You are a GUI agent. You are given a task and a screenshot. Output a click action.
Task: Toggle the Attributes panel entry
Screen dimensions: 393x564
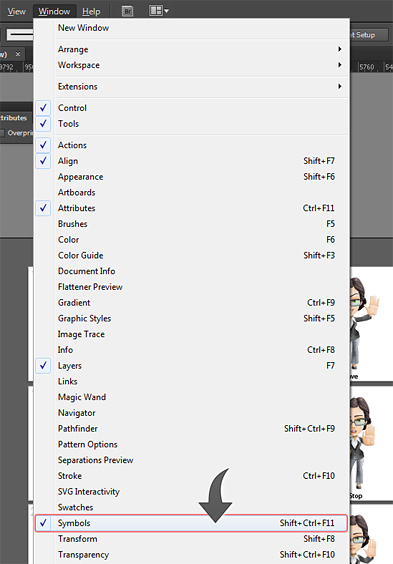tap(192, 208)
